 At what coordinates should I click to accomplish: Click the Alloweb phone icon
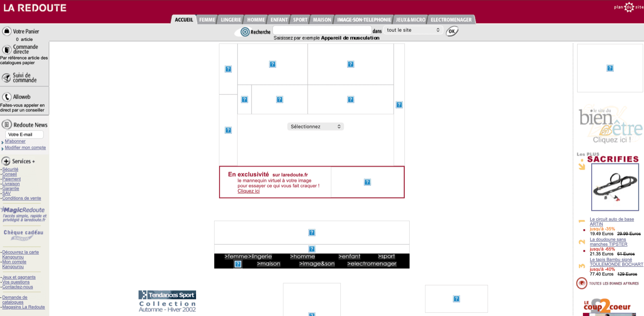tap(6, 97)
